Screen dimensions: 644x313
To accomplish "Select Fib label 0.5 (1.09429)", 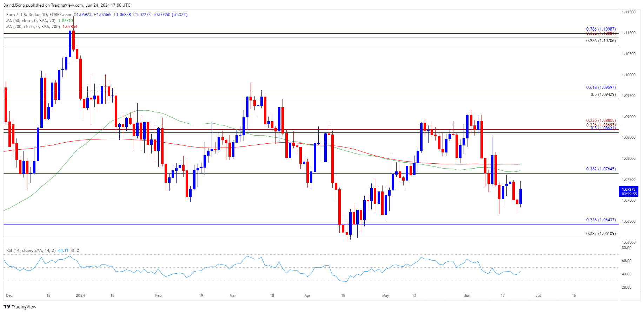I will (603, 94).
